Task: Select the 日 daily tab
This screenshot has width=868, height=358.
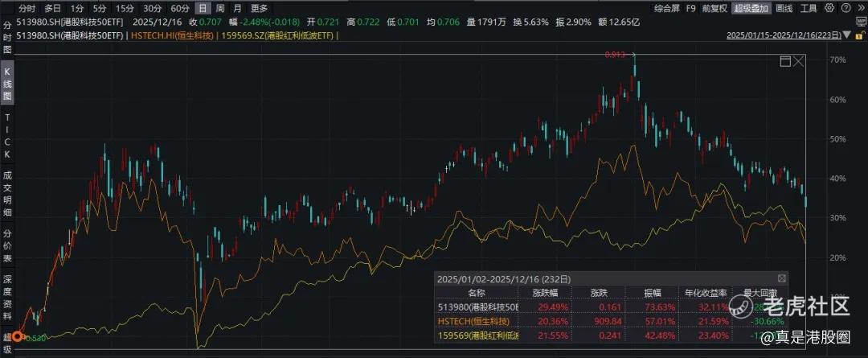Action: (203, 8)
